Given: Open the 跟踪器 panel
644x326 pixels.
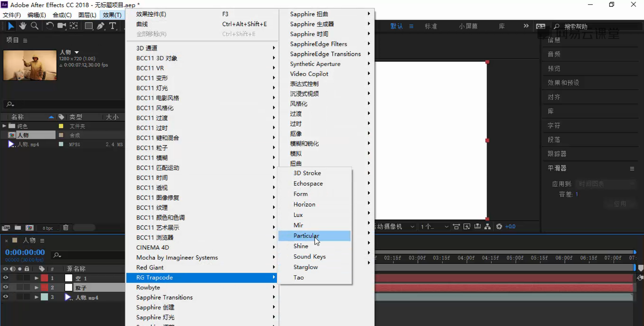Looking at the screenshot, I should click(557, 154).
